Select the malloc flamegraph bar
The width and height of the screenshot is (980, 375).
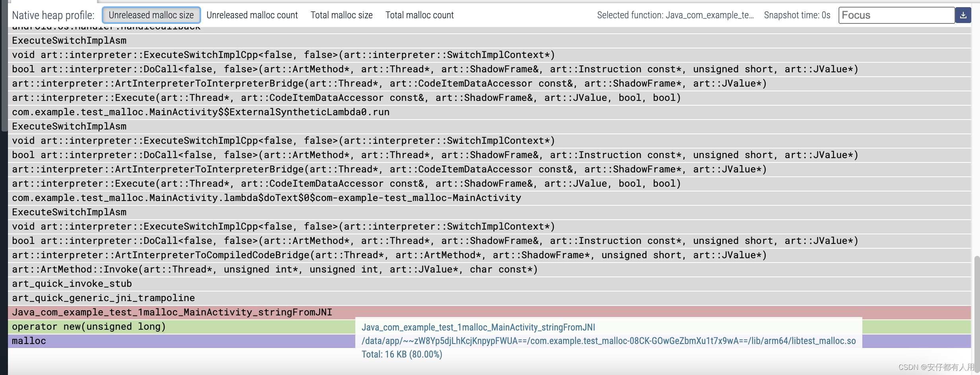click(x=489, y=341)
